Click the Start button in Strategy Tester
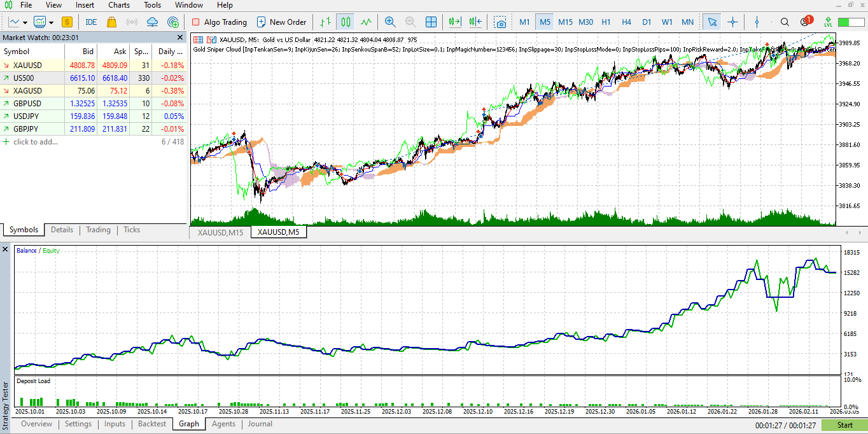Image resolution: width=868 pixels, height=434 pixels. click(844, 425)
